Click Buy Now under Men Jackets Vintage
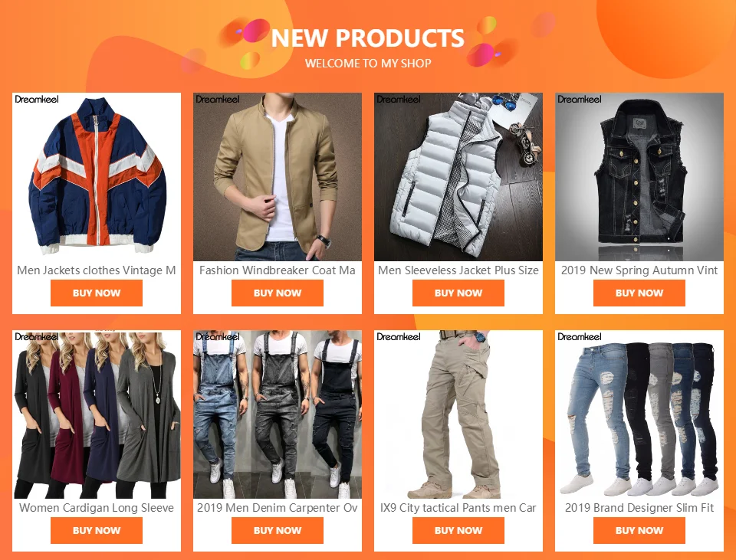Screen dimensions: 736x560 97,293
